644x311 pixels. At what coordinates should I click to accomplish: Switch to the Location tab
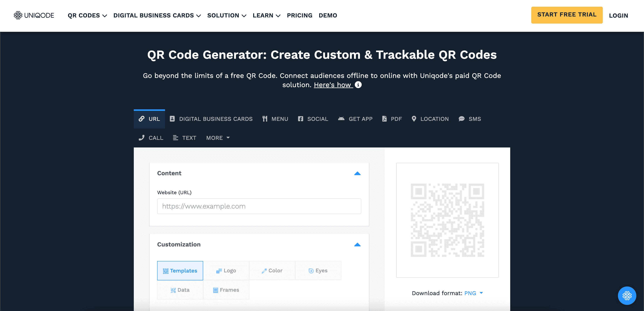430,119
